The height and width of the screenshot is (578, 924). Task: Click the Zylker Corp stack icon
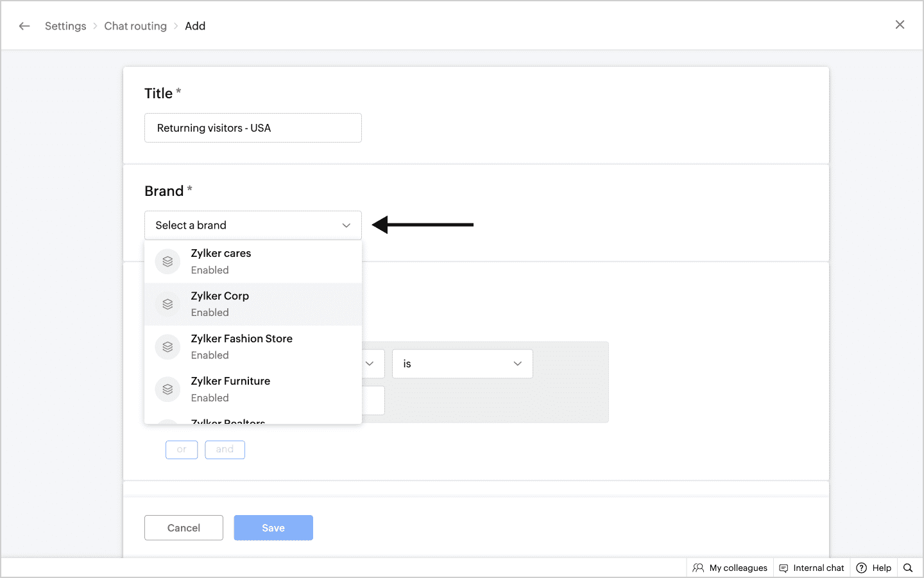(x=167, y=304)
